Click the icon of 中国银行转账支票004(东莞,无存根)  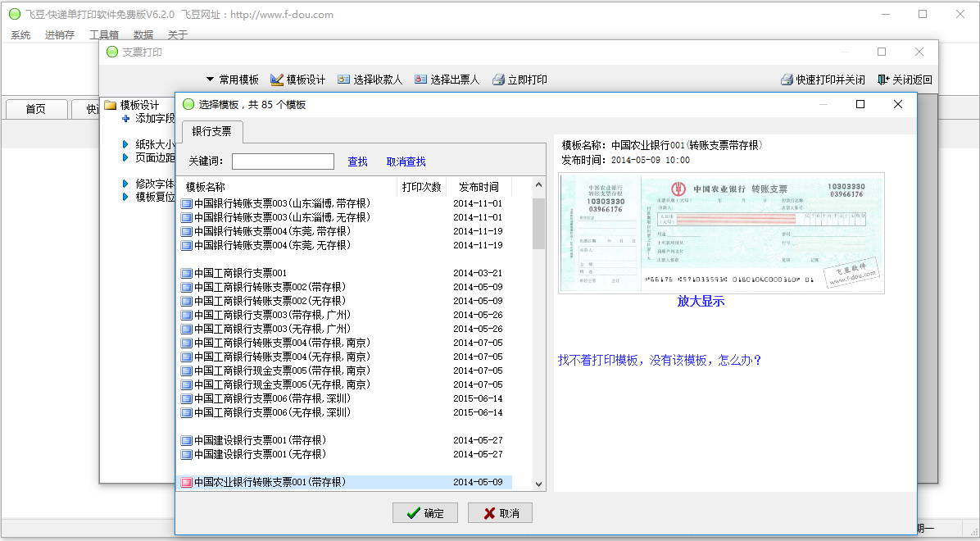pyautogui.click(x=186, y=246)
